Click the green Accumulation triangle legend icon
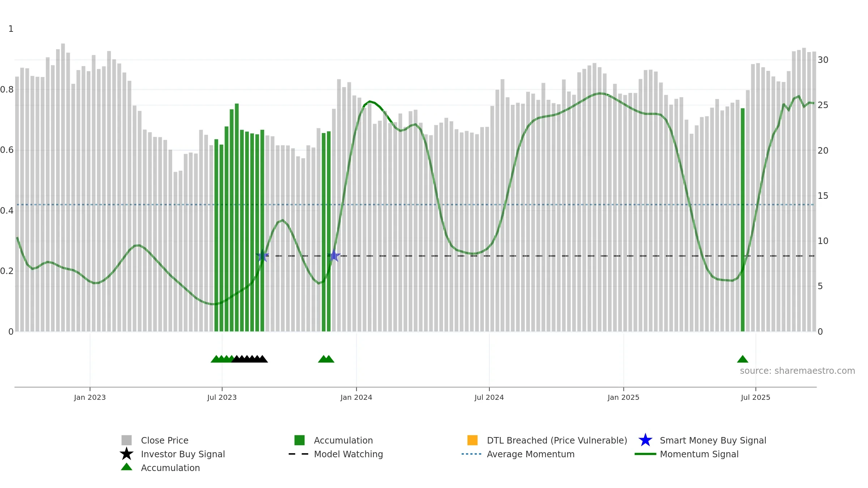Image resolution: width=868 pixels, height=488 pixels. pyautogui.click(x=127, y=467)
